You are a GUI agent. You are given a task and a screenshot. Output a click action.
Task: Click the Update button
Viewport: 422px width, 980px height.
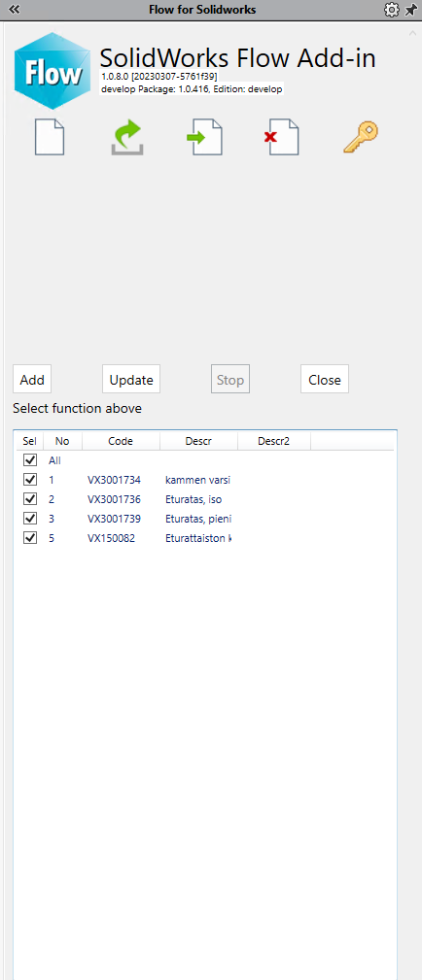(131, 380)
